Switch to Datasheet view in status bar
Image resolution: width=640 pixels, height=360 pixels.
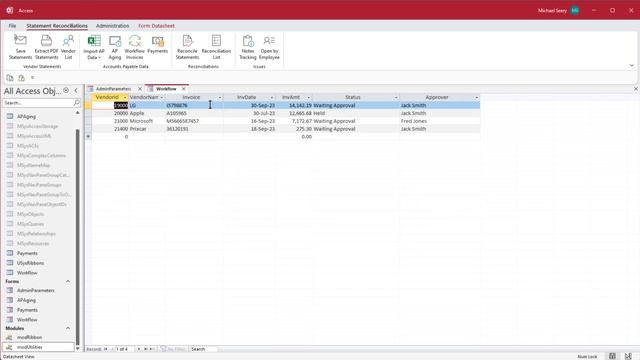point(612,356)
